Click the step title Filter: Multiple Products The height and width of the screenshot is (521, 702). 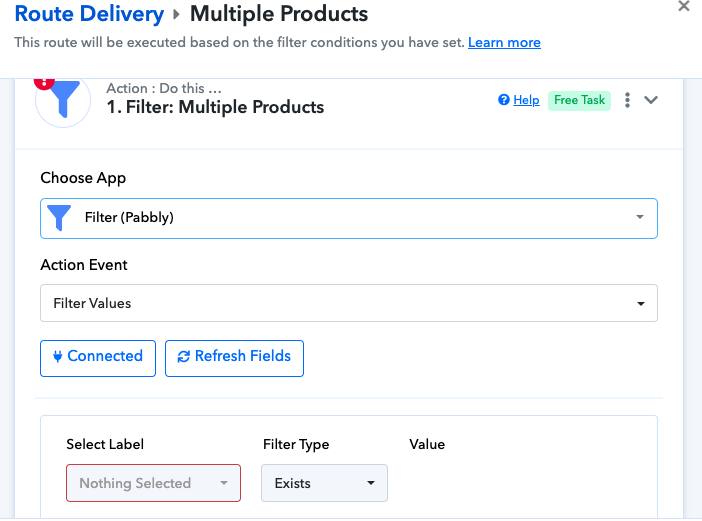(x=215, y=107)
